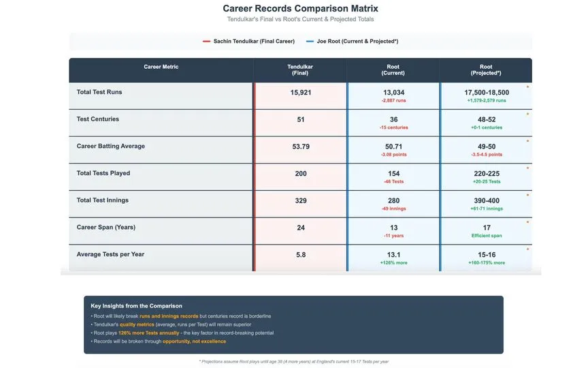Screen dimensions: 588x368
Task: Click the 'Tendulkar (Final)' column header
Action: click(x=300, y=70)
